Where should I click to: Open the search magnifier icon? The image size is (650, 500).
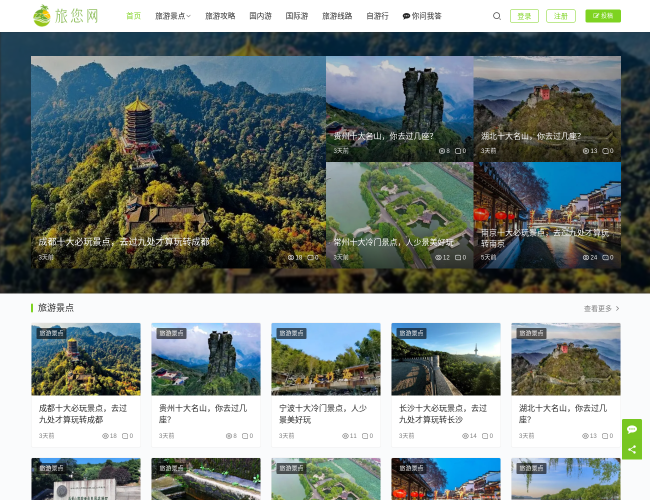[x=497, y=16]
